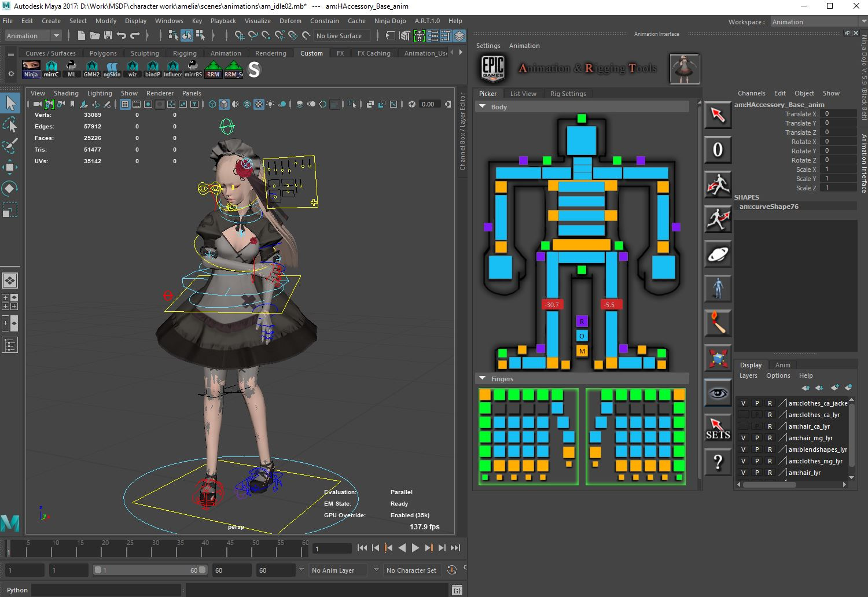Collapse the Fingers picker section

[482, 379]
